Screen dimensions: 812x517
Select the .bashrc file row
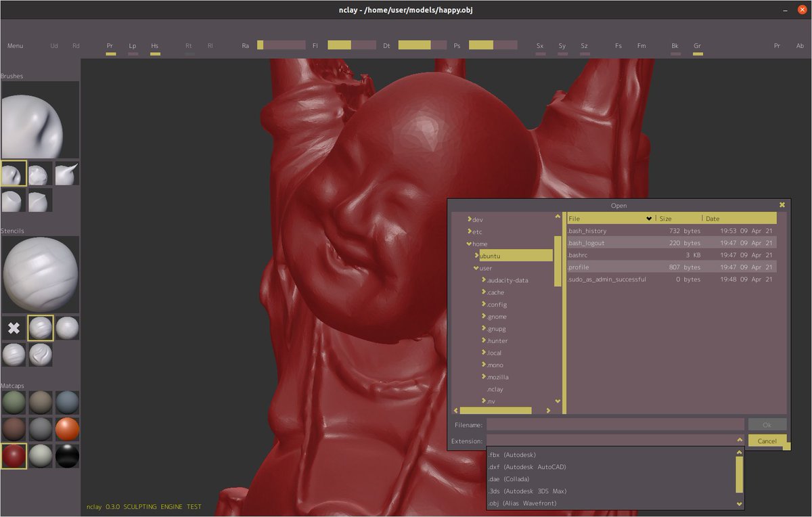point(671,255)
